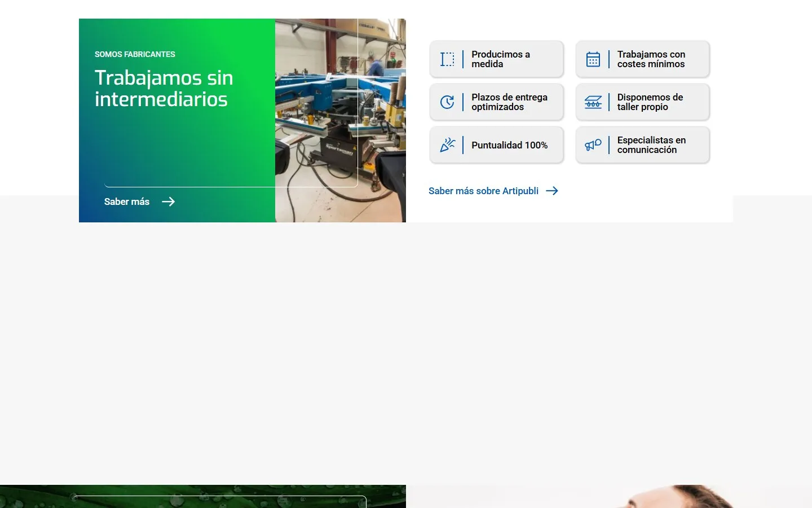The image size is (812, 508).
Task: Select the Especialistas en comunicación card text
Action: pyautogui.click(x=651, y=145)
